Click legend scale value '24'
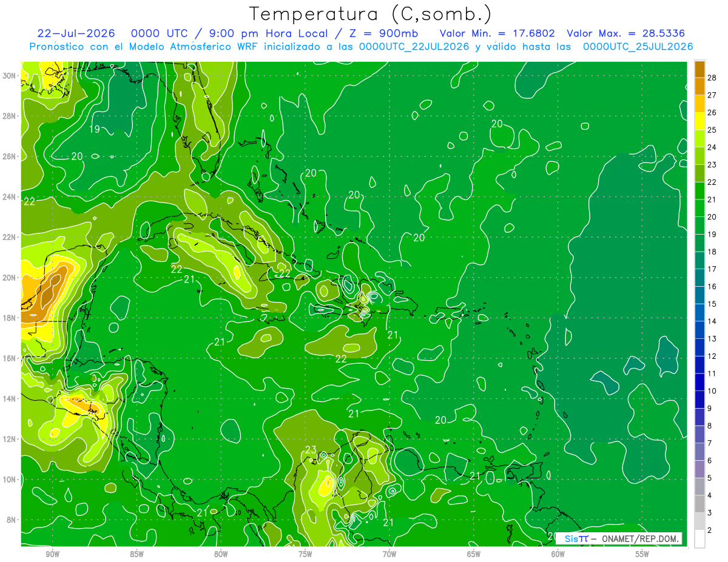728x562 pixels. coord(712,147)
